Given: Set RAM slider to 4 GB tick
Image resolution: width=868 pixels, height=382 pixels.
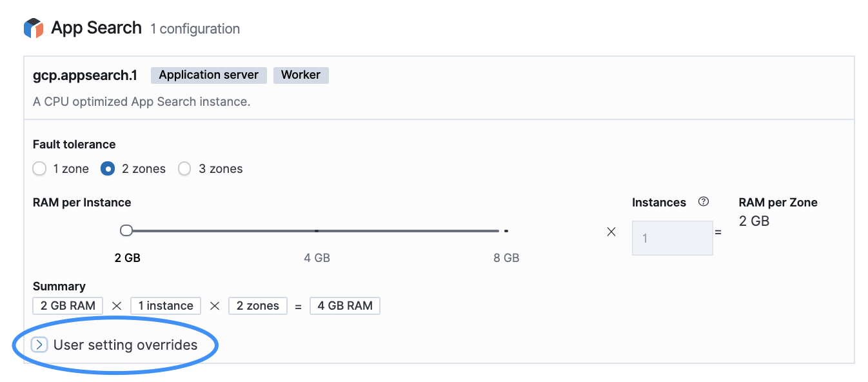Looking at the screenshot, I should point(317,230).
